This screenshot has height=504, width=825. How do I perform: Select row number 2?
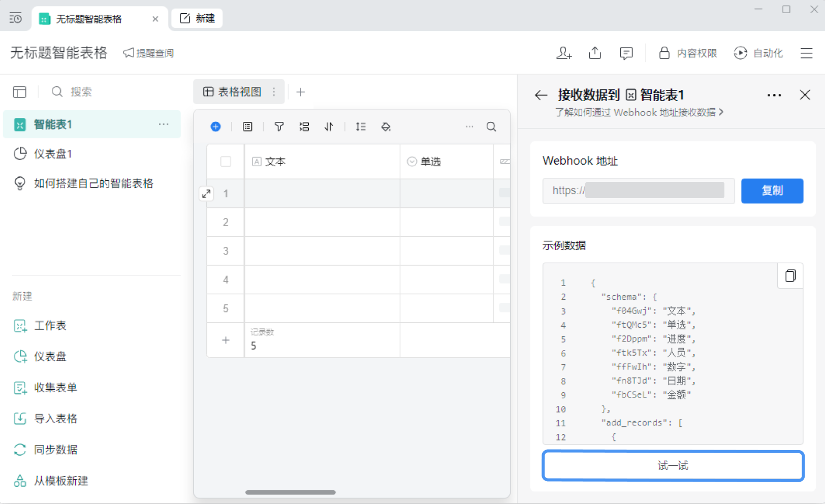[226, 222]
